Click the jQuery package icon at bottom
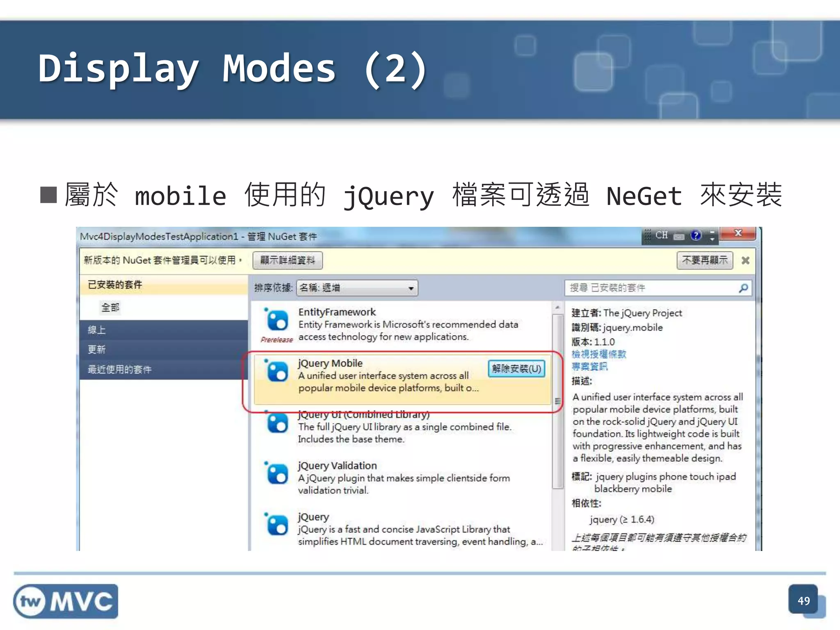Image resolution: width=840 pixels, height=630 pixels. pos(277,524)
